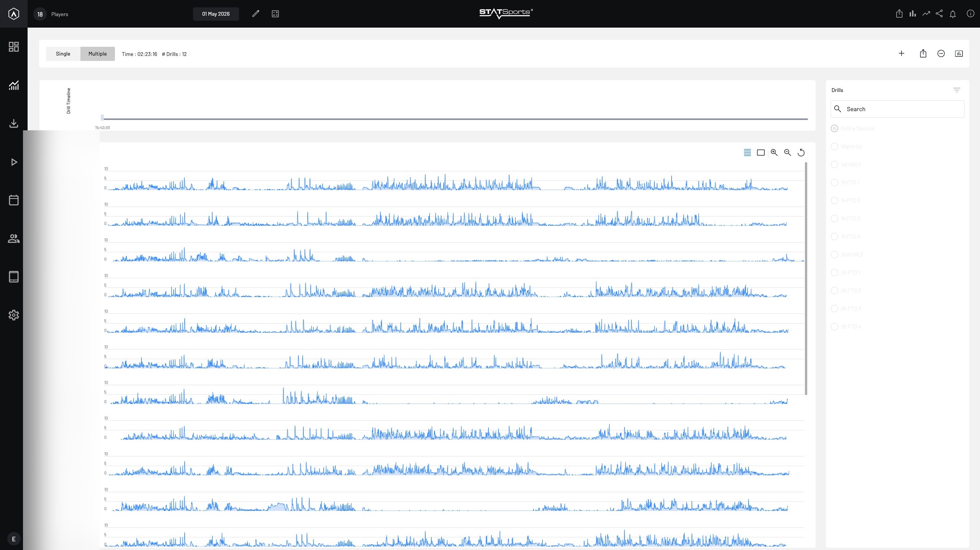Image resolution: width=980 pixels, height=550 pixels.
Task: Click the zoom out magnifier above the charts
Action: pos(788,153)
